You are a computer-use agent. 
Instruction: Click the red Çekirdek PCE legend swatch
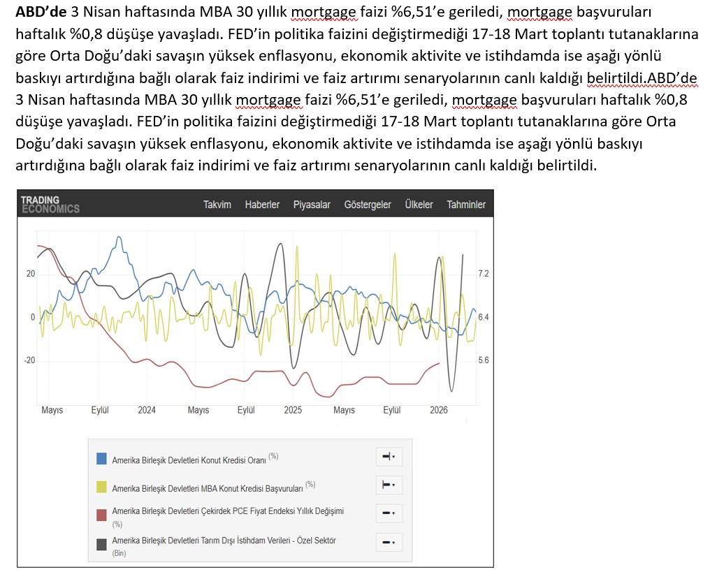[102, 515]
